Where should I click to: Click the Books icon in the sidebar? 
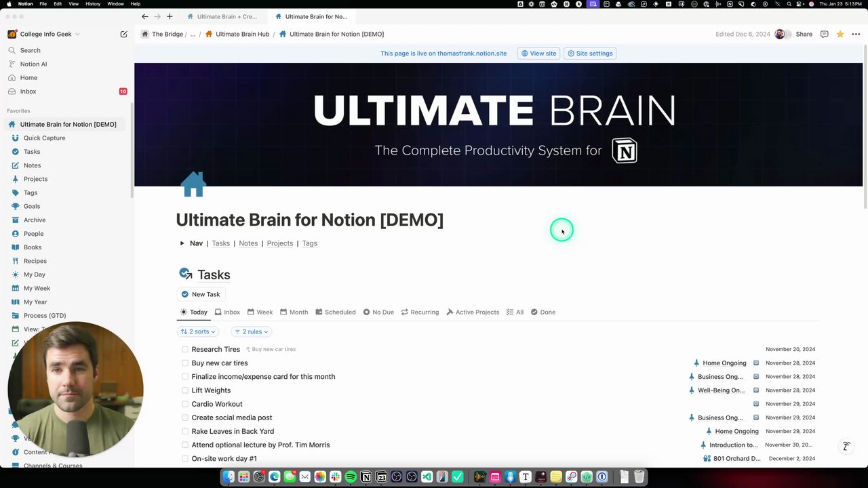coord(16,247)
